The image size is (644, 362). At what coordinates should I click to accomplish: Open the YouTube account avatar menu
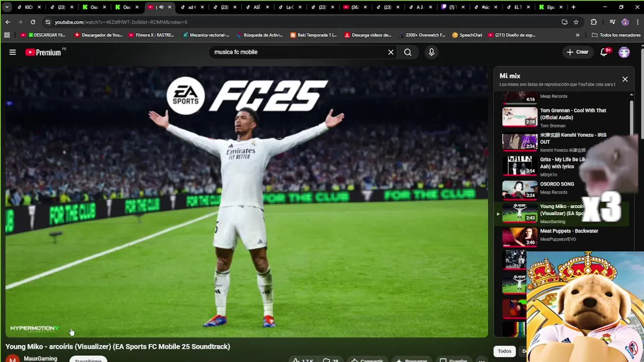click(624, 52)
